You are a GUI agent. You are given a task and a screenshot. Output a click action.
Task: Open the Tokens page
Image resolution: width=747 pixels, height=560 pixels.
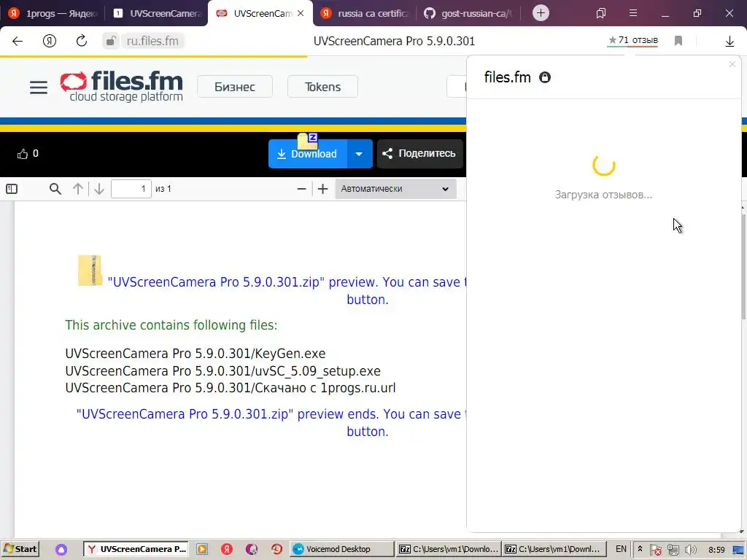click(322, 87)
